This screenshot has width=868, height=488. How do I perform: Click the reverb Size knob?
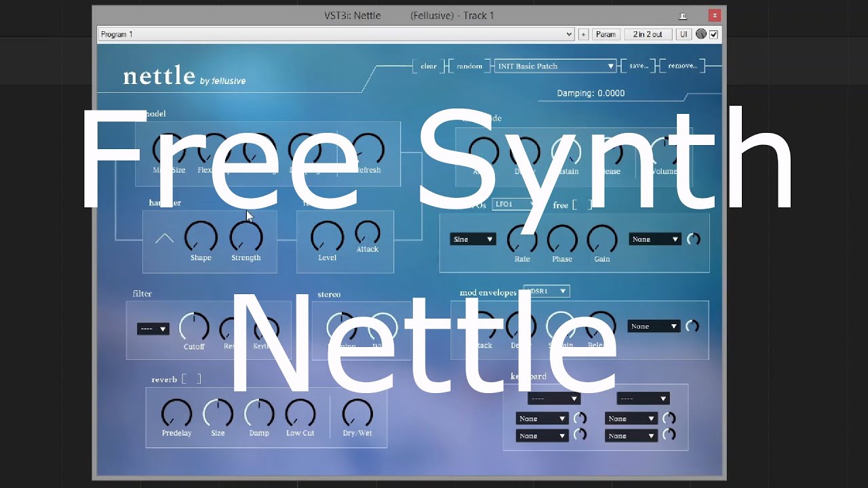click(x=218, y=413)
